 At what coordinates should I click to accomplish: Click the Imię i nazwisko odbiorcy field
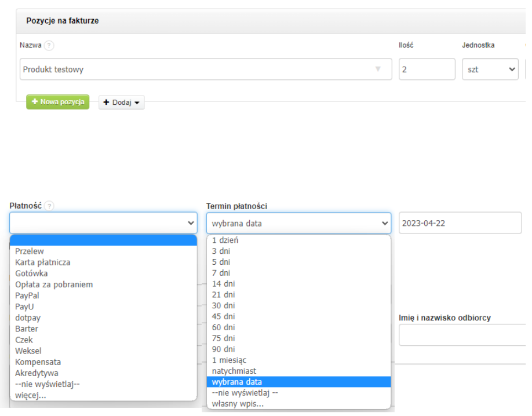pos(463,335)
